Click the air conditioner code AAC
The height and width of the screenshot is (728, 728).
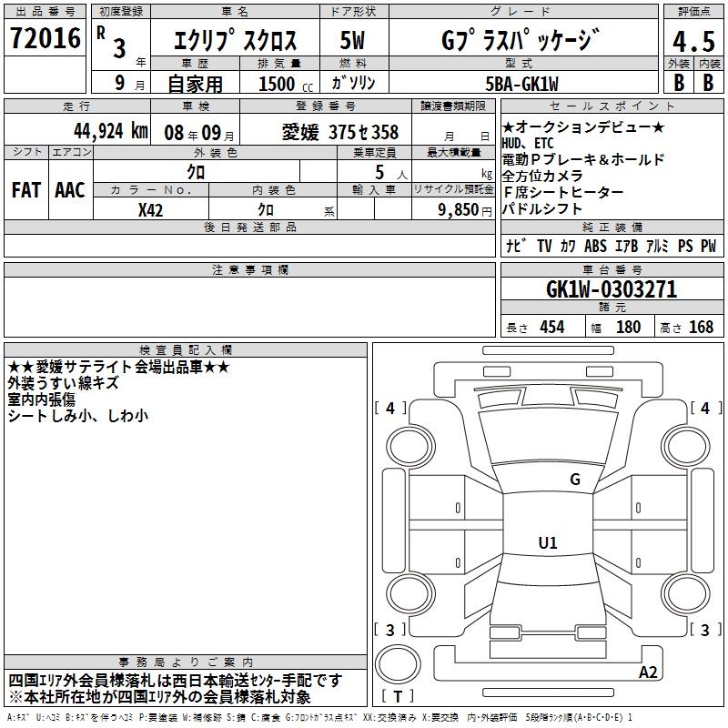70,190
